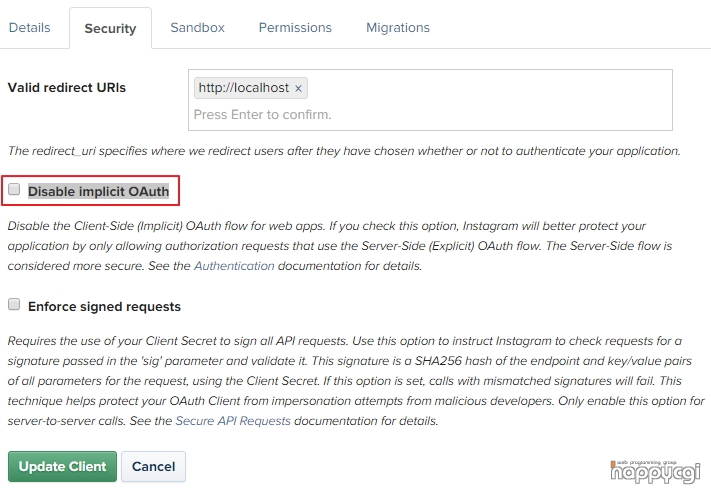Click the happycgi logo watermark

(655, 472)
